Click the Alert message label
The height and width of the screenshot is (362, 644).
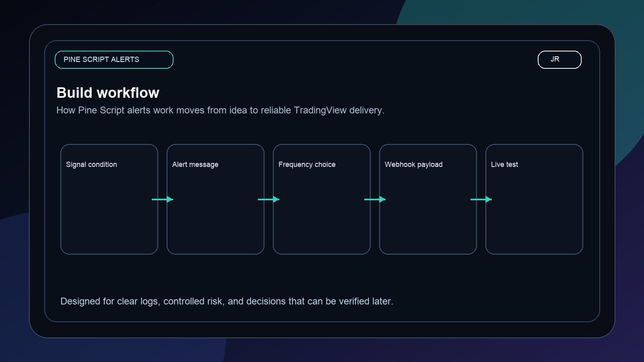(195, 164)
